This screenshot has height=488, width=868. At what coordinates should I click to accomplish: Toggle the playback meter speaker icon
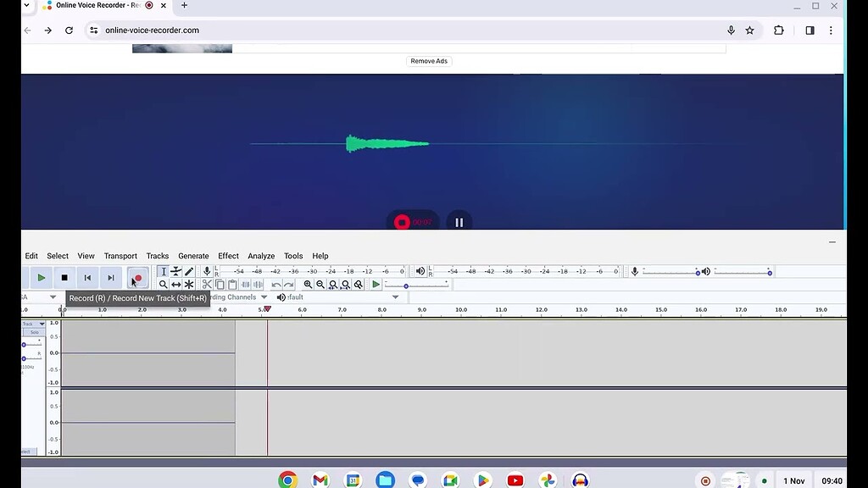[x=420, y=271]
